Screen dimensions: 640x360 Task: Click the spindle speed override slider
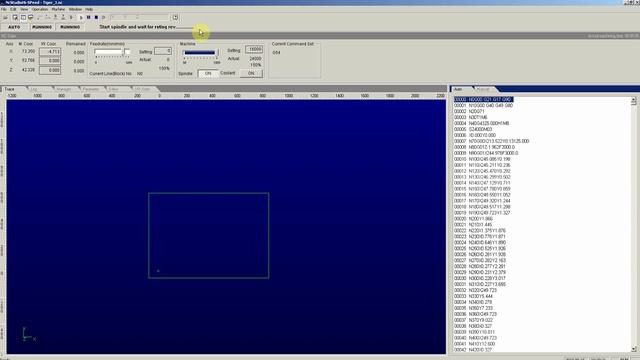pyautogui.click(x=201, y=53)
